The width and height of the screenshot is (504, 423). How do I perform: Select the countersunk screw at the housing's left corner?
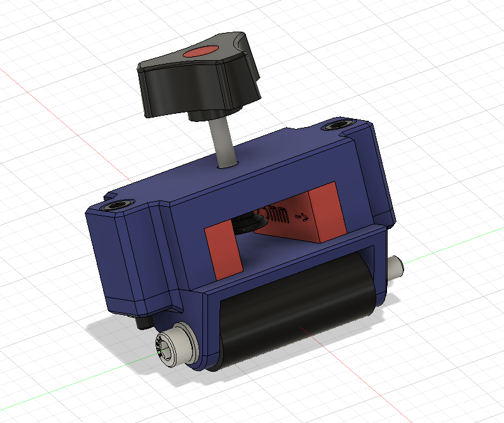118,205
